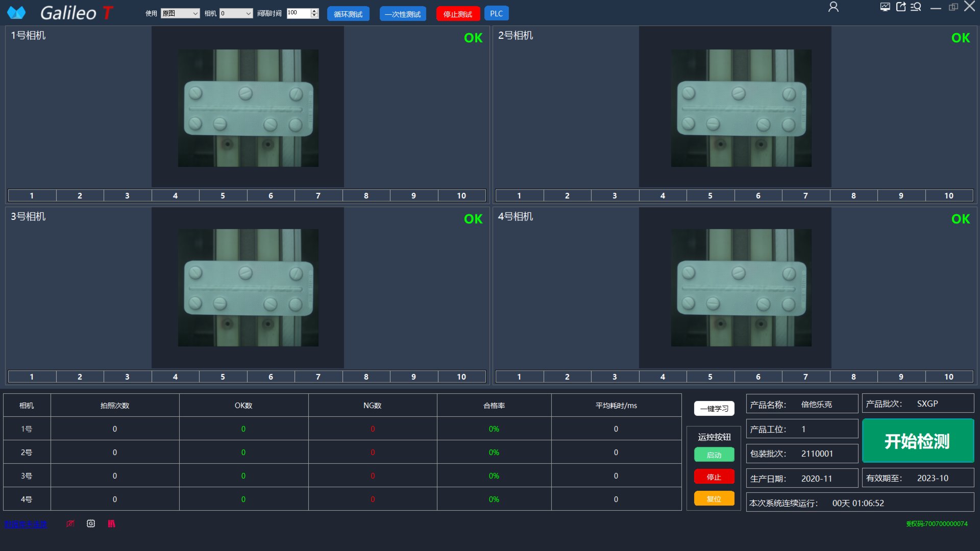Viewport: 980px width, 551px height.
Task: Open the 相机 camera number dropdown
Action: tap(236, 13)
